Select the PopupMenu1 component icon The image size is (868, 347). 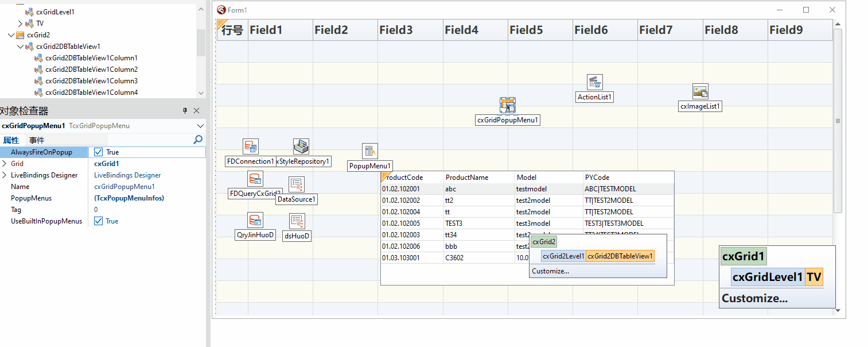pos(370,151)
